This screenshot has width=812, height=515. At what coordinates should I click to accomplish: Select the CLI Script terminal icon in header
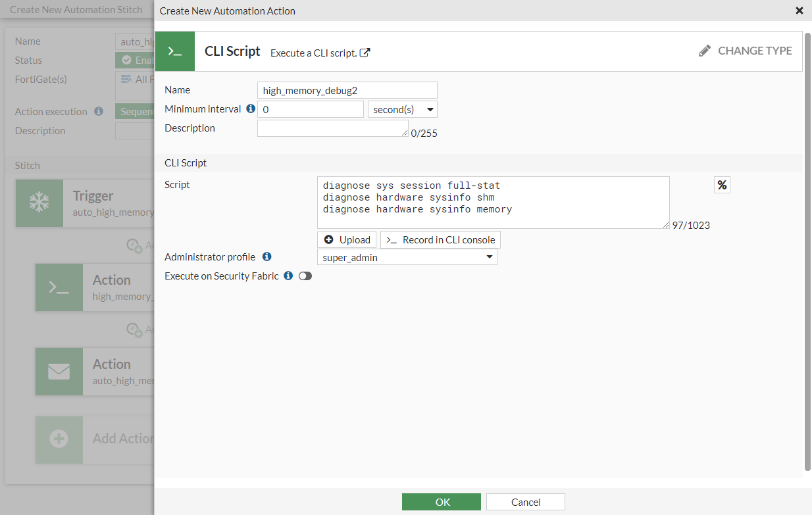174,51
